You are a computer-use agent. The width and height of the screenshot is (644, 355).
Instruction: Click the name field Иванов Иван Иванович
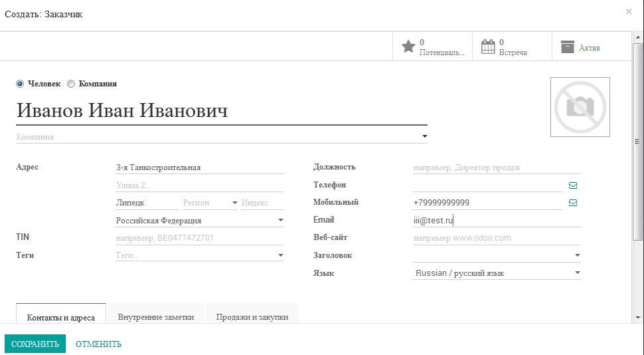click(222, 111)
